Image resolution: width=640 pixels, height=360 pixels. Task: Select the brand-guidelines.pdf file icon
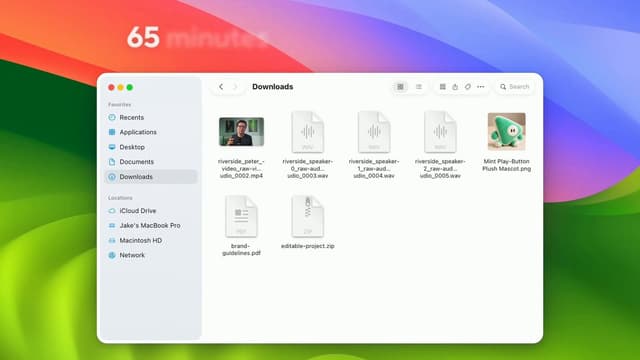pos(241,216)
